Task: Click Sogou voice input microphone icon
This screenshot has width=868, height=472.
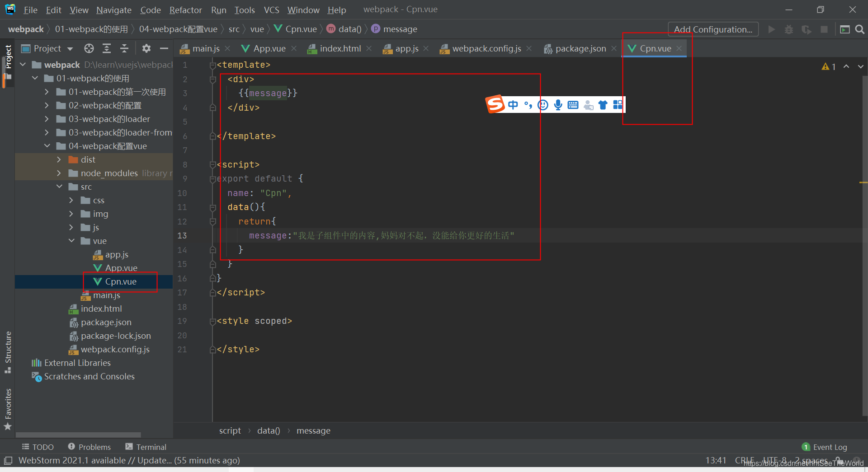Action: (x=558, y=105)
